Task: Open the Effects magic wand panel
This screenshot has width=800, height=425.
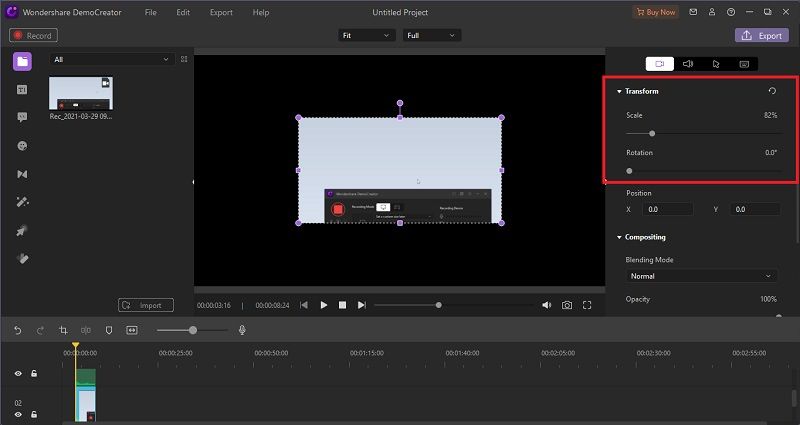Action: pos(22,202)
